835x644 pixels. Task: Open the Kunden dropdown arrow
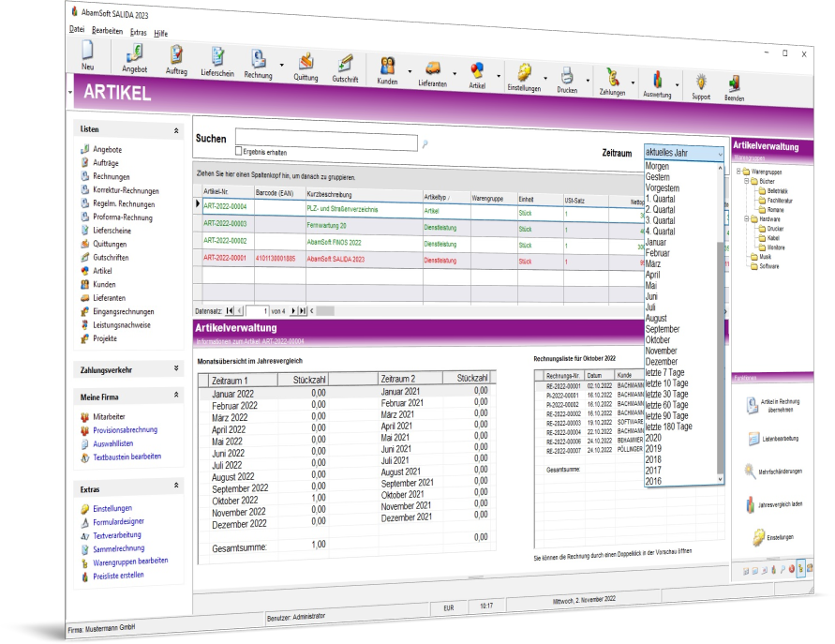(410, 71)
